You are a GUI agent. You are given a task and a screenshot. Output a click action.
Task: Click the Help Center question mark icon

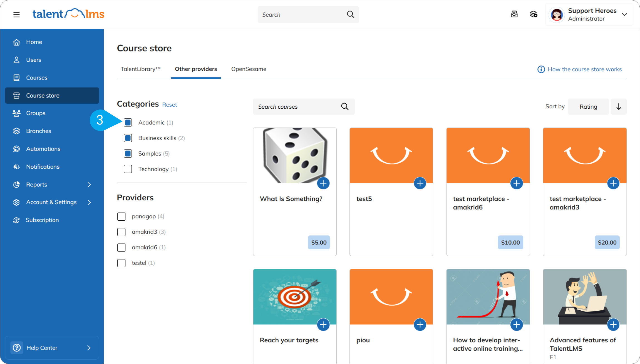click(17, 348)
